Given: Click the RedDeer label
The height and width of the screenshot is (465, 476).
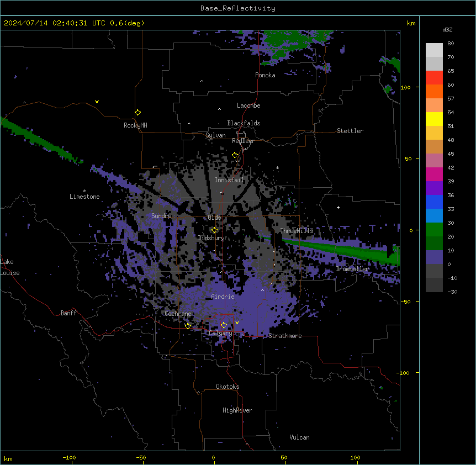Looking at the screenshot, I should (x=243, y=141).
